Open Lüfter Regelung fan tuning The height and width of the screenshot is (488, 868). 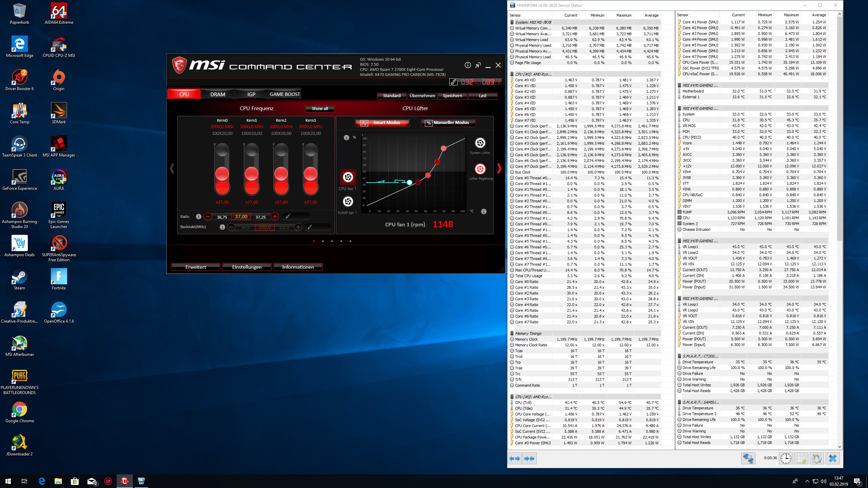tap(480, 169)
